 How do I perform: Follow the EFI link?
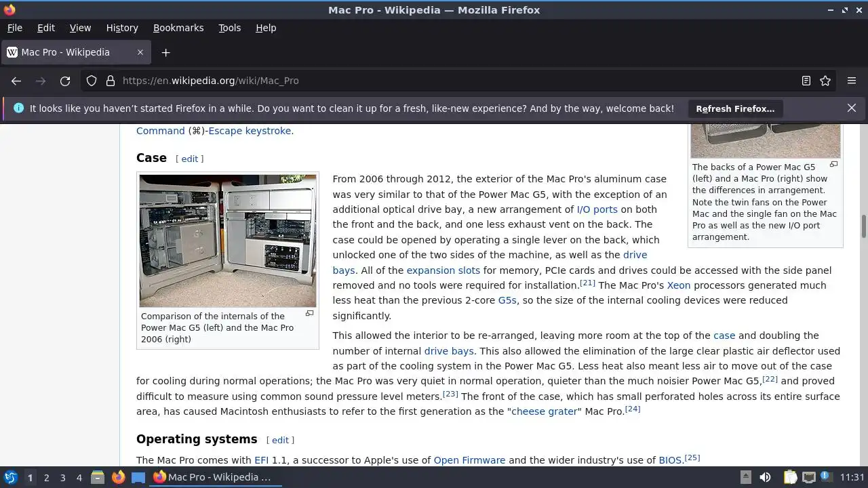[261, 460]
